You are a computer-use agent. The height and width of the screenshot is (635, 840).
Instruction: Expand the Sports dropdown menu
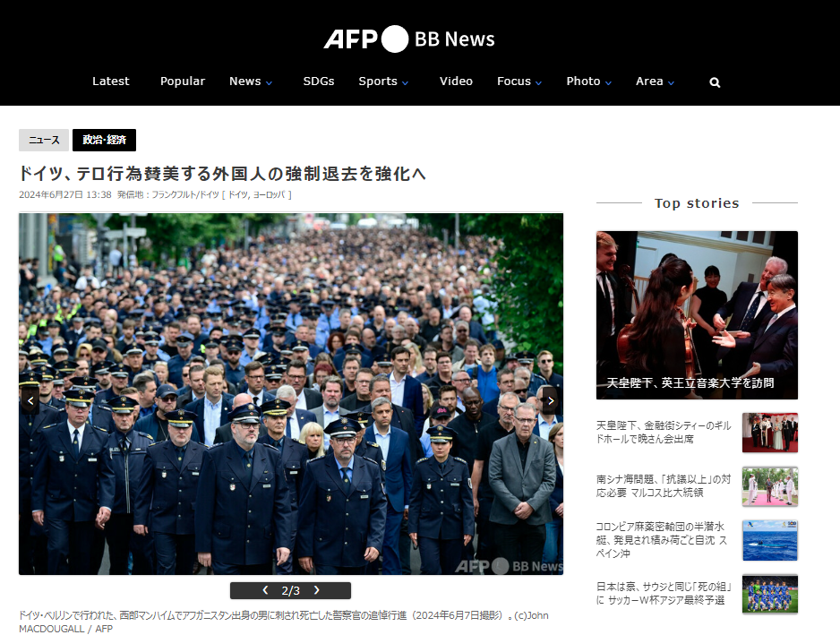point(383,82)
